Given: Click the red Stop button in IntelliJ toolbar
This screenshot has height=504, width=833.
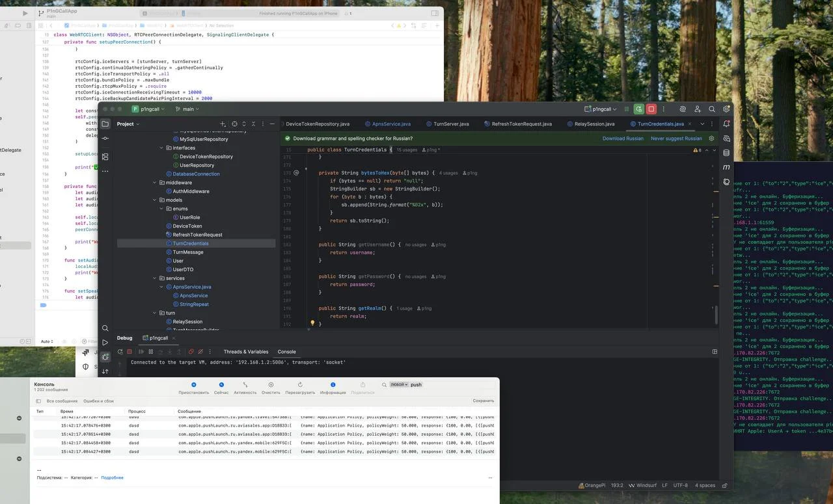Looking at the screenshot, I should point(651,109).
